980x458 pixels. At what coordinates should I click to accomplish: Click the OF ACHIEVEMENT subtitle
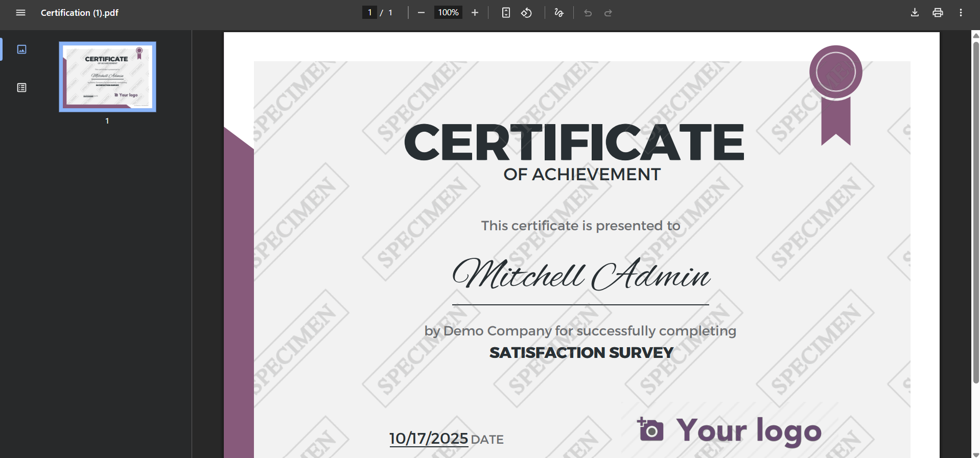coord(582,175)
